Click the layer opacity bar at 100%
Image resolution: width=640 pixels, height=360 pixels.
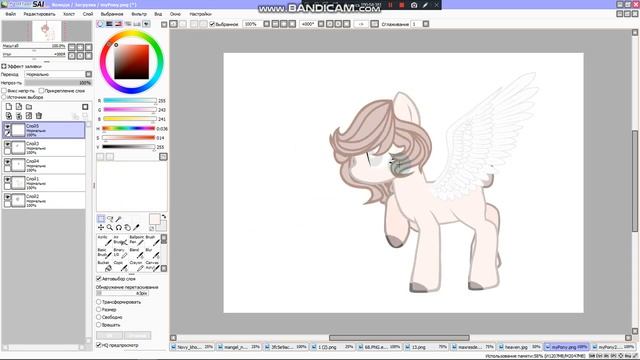[58, 83]
